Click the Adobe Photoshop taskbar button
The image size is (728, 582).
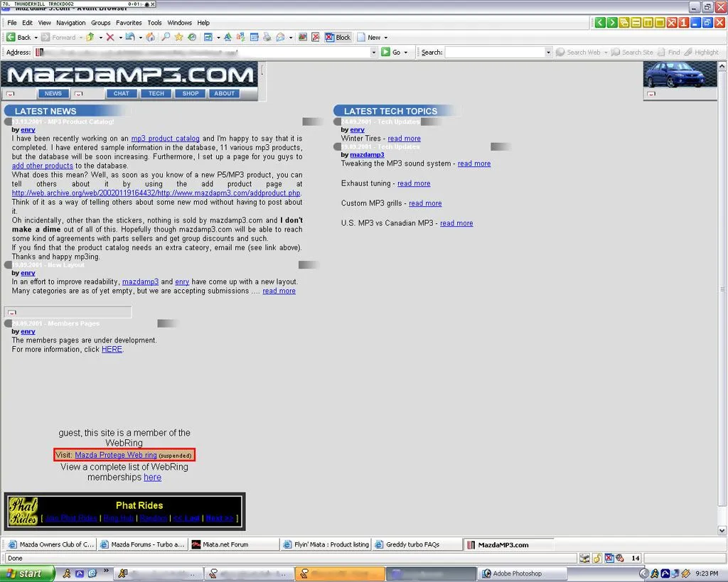pyautogui.click(x=521, y=573)
